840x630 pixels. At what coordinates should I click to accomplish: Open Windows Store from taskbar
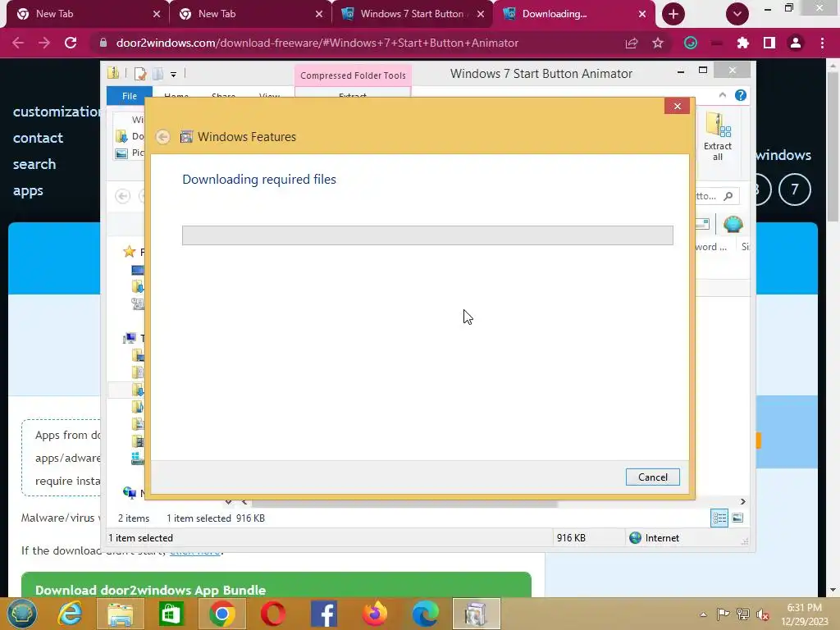[x=171, y=614]
